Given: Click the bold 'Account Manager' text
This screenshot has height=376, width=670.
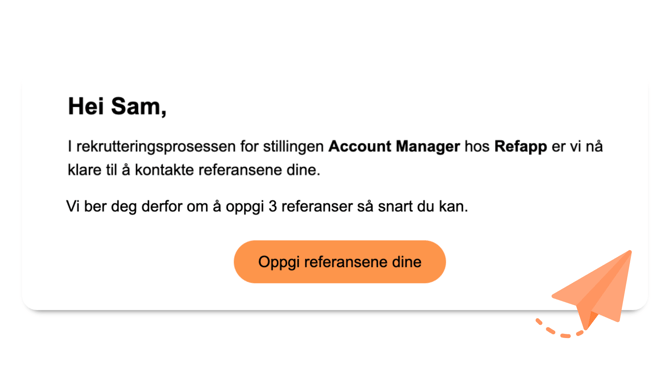Looking at the screenshot, I should point(394,146).
